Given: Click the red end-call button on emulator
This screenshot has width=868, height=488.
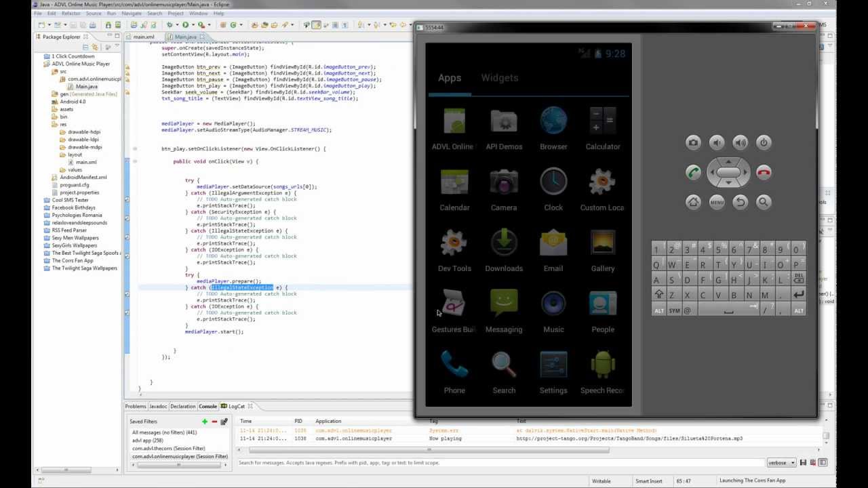Looking at the screenshot, I should pyautogui.click(x=764, y=172).
